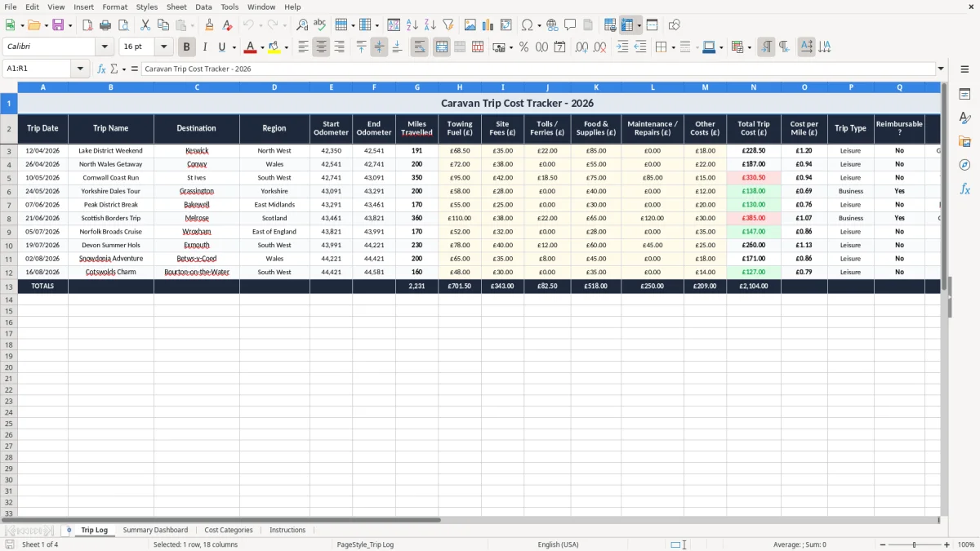This screenshot has width=980, height=551.
Task: Toggle Italic formatting
Action: coord(204,47)
